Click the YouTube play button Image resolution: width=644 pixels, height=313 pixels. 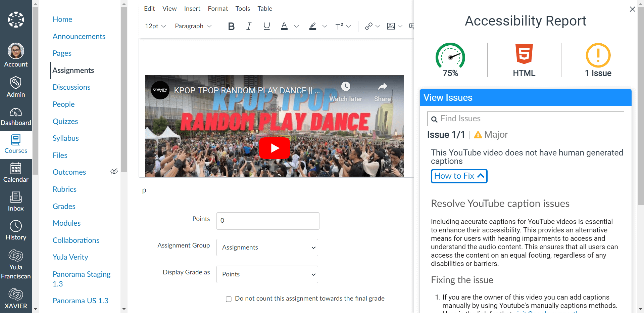point(275,148)
